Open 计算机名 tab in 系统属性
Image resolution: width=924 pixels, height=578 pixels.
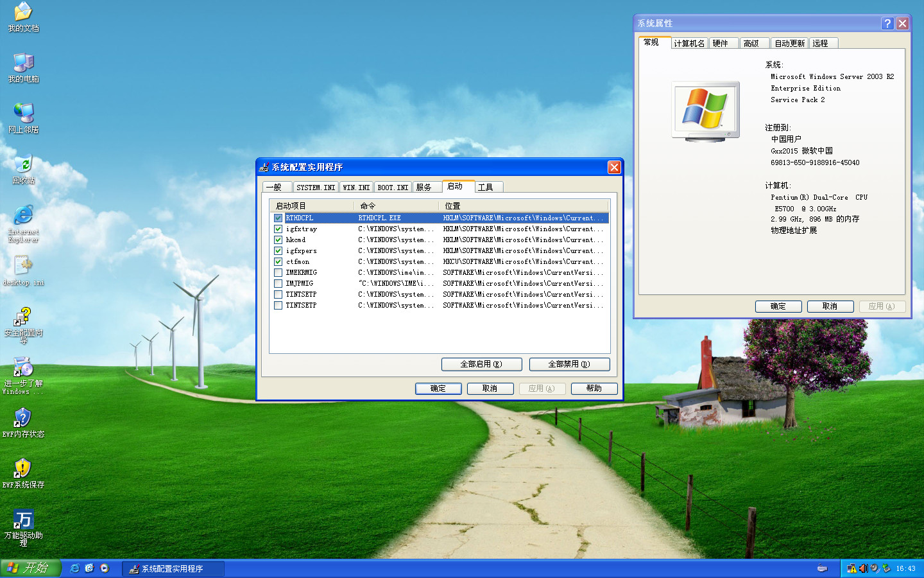click(x=689, y=44)
